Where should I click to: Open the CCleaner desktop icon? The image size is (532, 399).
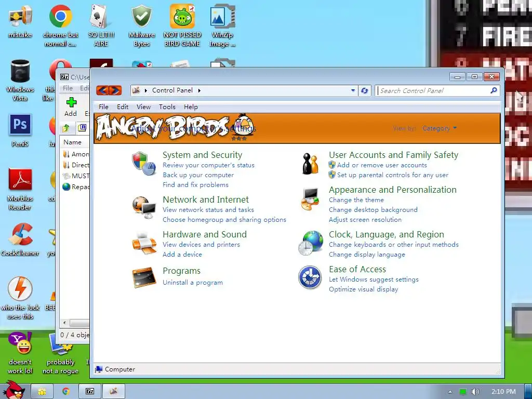pyautogui.click(x=20, y=234)
